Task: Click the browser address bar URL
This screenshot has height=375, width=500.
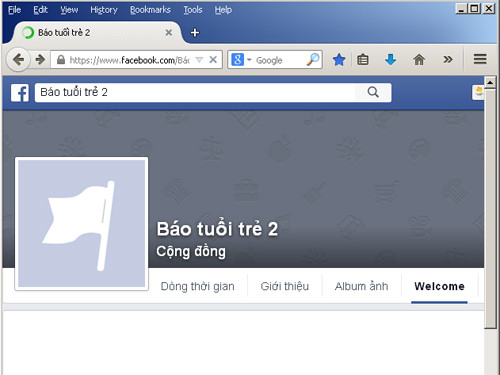Action: point(129,60)
